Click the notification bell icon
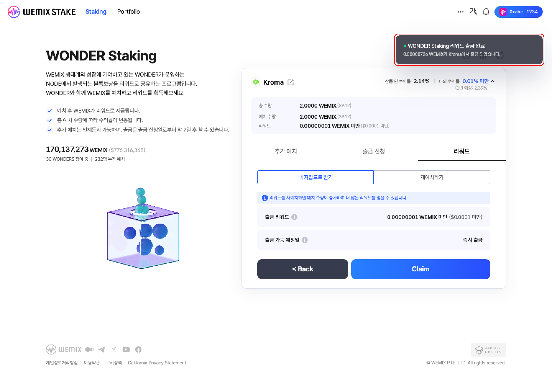Viewport: 552px width, 392px height. 486,12
